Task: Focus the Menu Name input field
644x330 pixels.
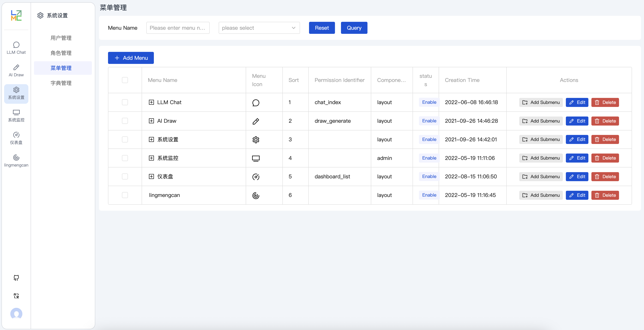Action: coord(178,28)
